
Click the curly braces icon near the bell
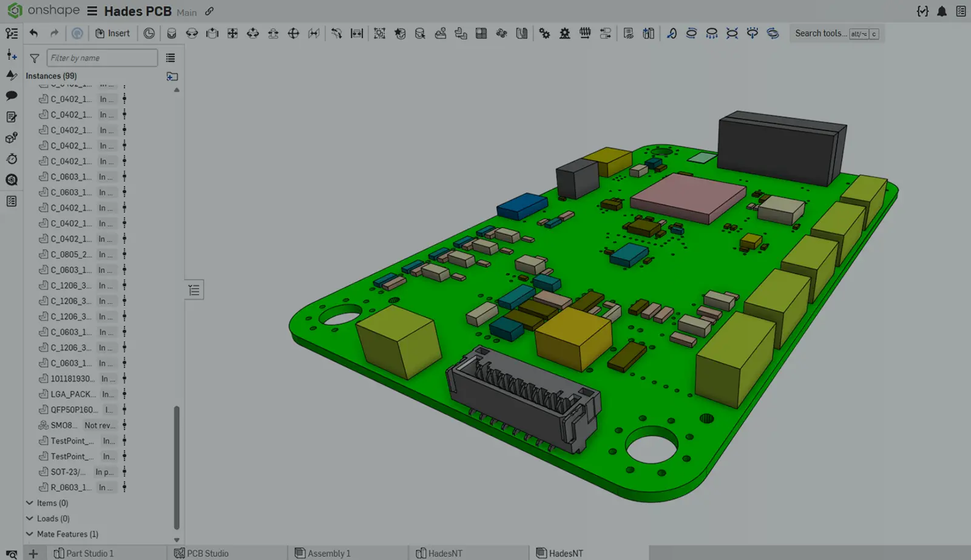922,12
